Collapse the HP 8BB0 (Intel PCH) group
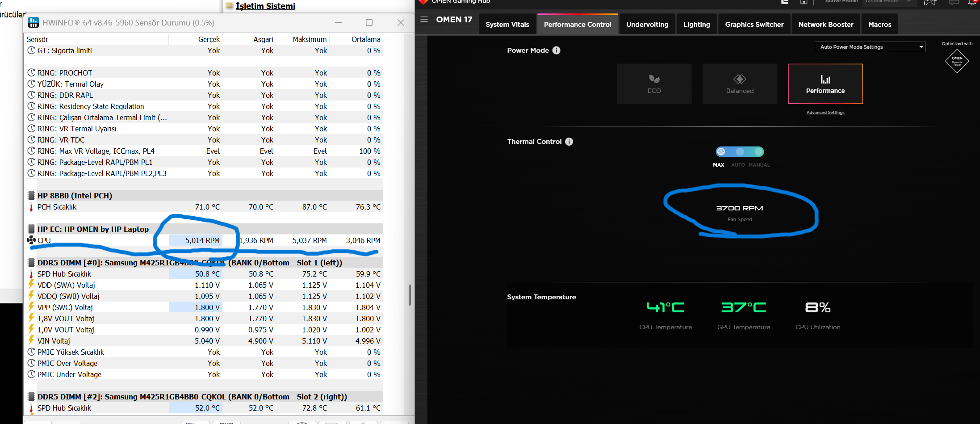Image resolution: width=980 pixels, height=424 pixels. 75,196
